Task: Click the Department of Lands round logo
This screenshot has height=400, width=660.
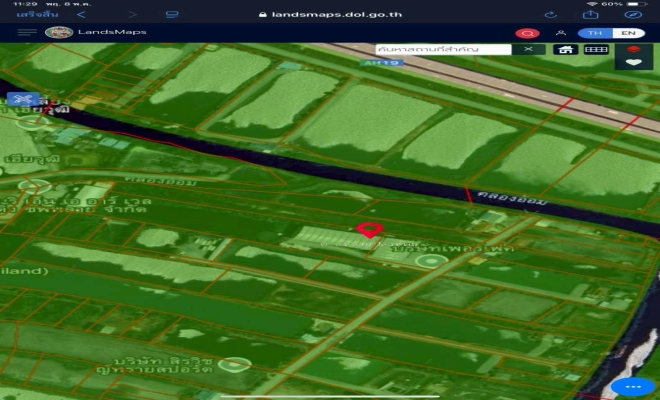Action: [58, 32]
